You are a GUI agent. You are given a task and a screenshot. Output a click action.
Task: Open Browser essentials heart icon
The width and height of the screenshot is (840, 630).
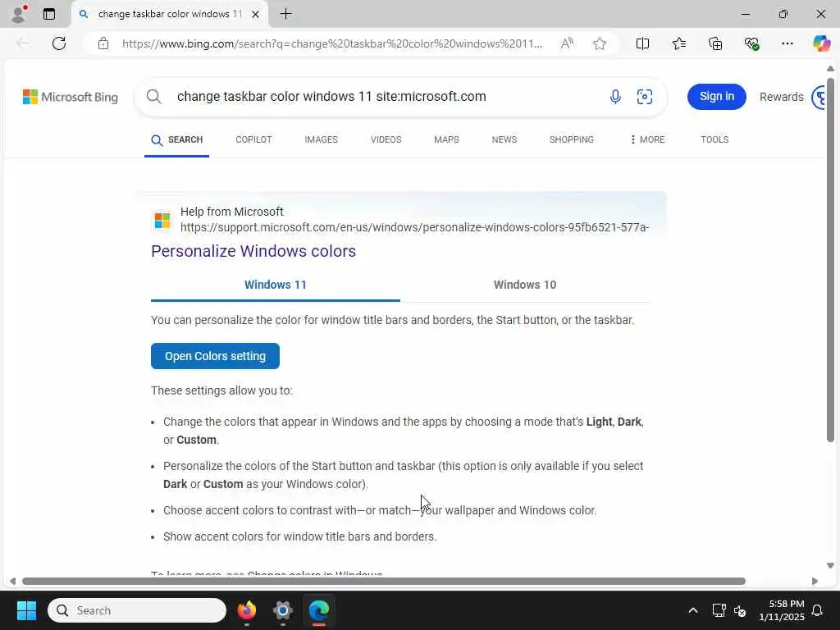751,43
